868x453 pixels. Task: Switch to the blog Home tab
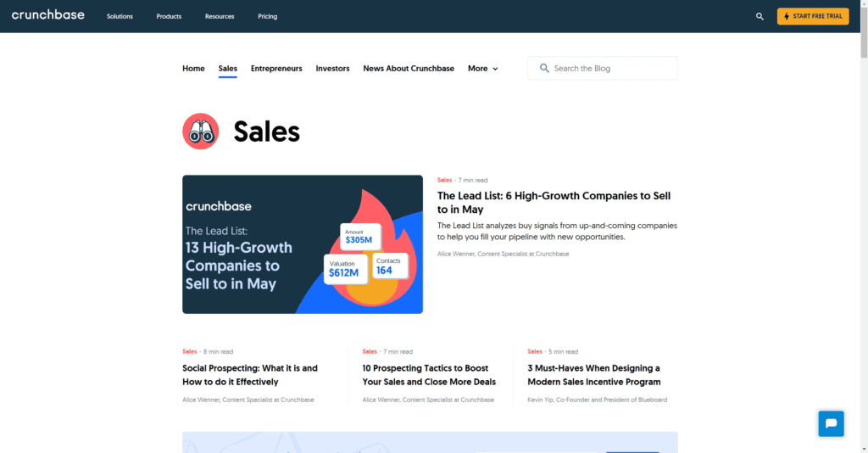point(194,69)
